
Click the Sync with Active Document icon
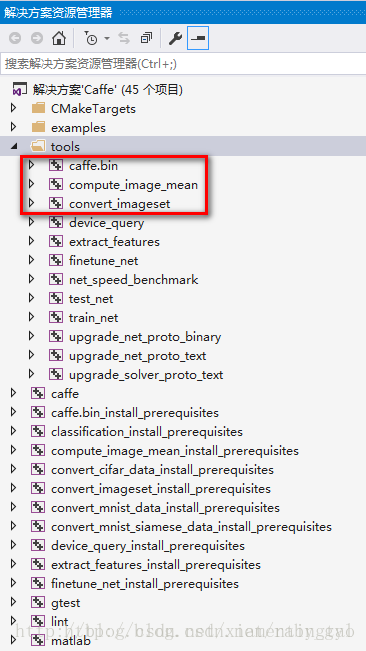coord(124,38)
